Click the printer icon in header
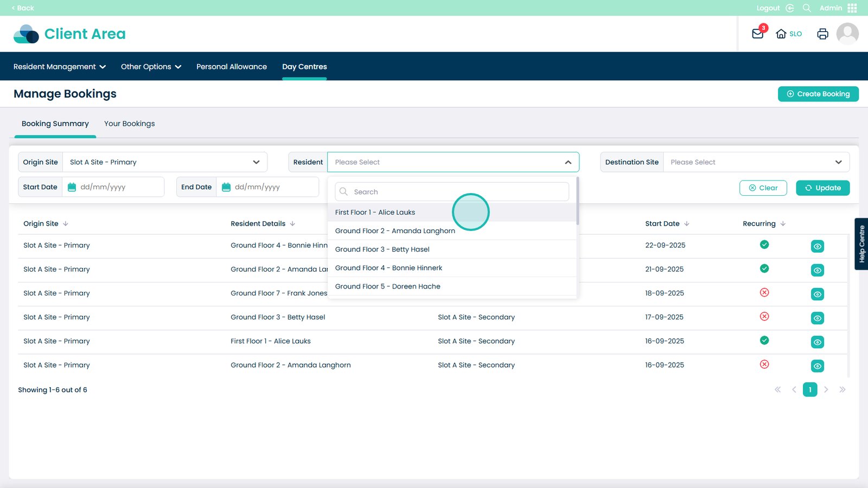The image size is (868, 488). [822, 34]
